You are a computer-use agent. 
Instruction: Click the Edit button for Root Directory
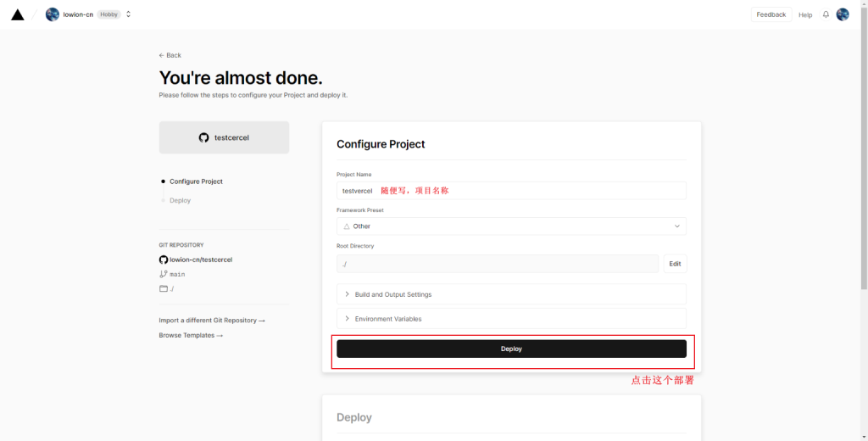(x=676, y=264)
